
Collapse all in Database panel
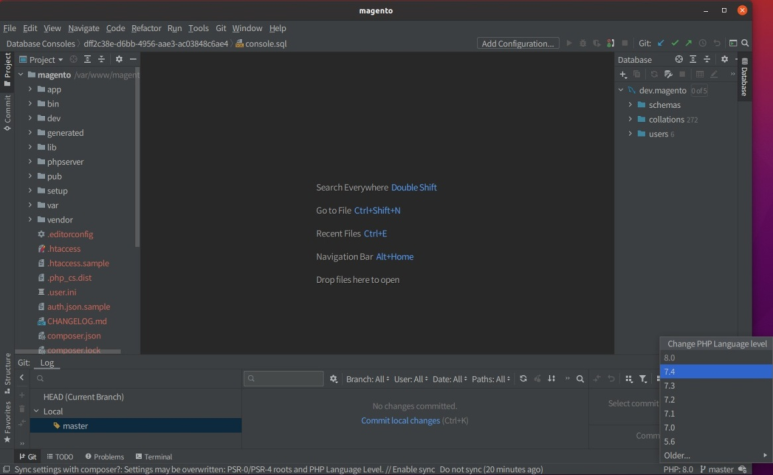[706, 59]
